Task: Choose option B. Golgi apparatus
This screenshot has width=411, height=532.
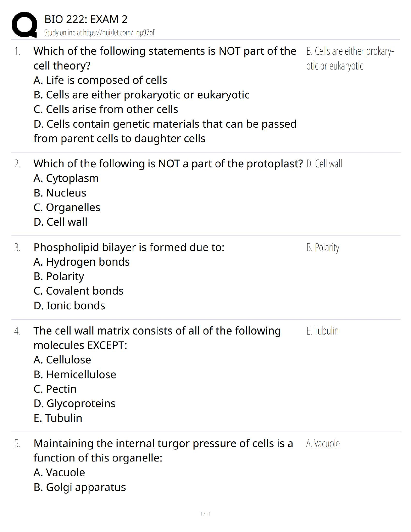Action: [80, 487]
